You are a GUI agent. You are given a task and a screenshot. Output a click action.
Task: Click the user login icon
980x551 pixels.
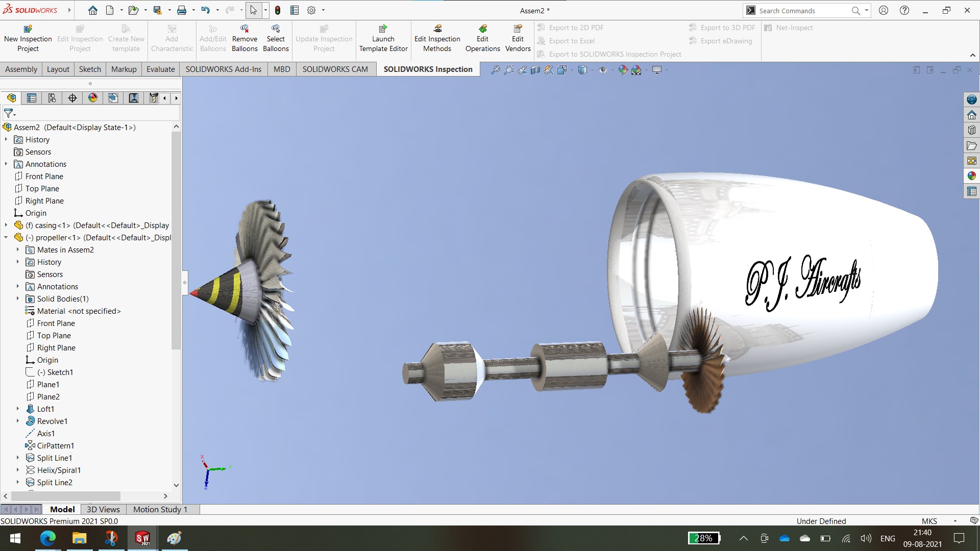(884, 10)
